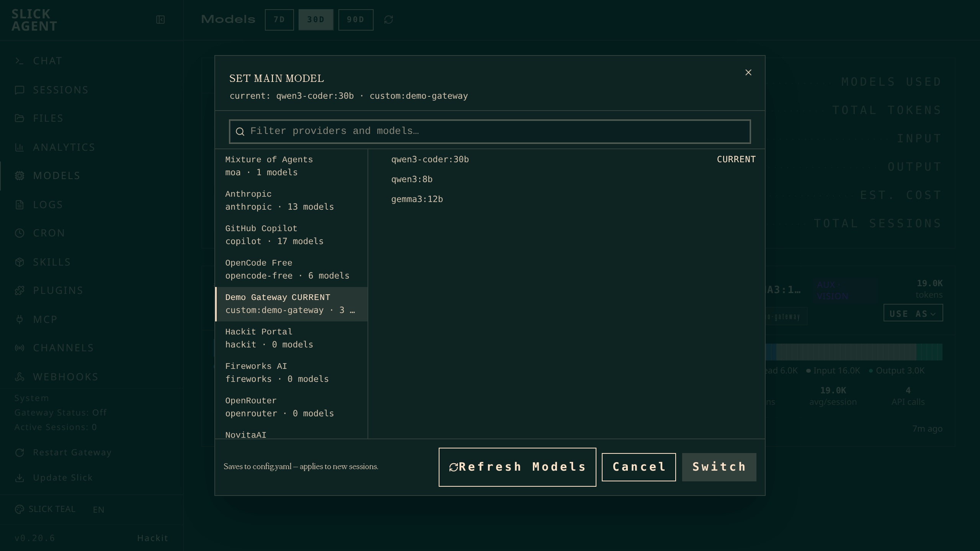980x551 pixels.
Task: Click the Sessions speech bubble icon
Action: [x=20, y=90]
